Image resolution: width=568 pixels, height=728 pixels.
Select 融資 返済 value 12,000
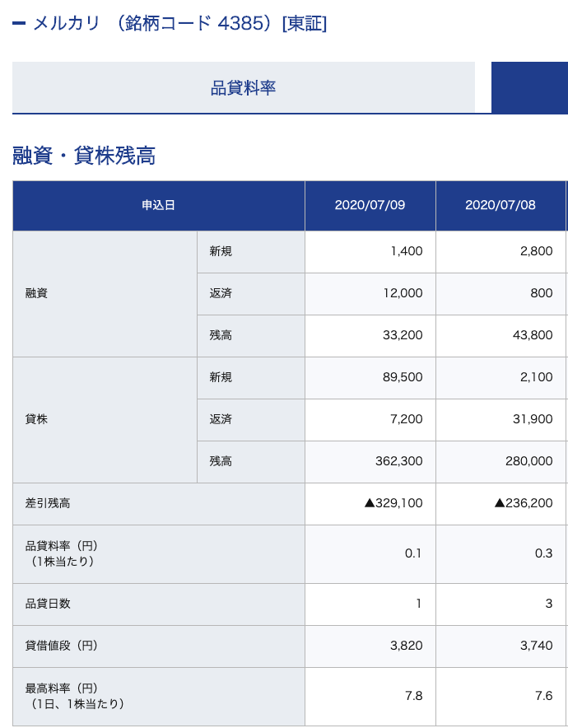click(x=403, y=293)
